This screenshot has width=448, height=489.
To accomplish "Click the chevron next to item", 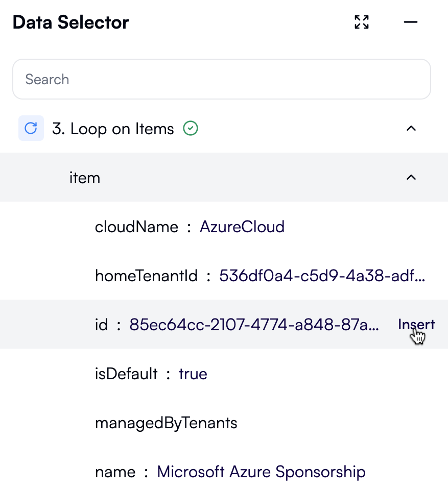I will (x=411, y=177).
